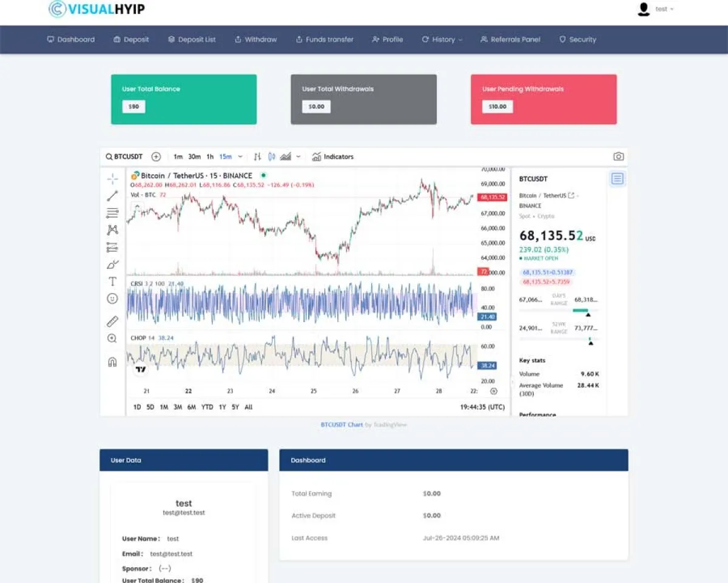This screenshot has width=728, height=583.
Task: Click the 52-week range slider marker
Action: pos(590,343)
